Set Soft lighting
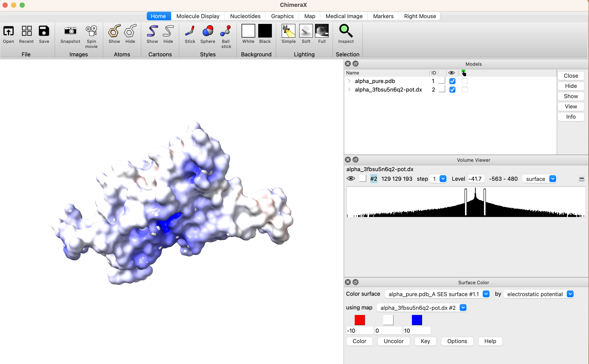 (x=306, y=31)
